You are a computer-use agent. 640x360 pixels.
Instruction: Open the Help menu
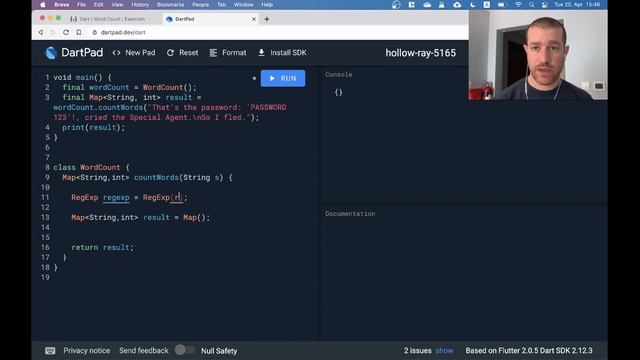pyautogui.click(x=267, y=4)
